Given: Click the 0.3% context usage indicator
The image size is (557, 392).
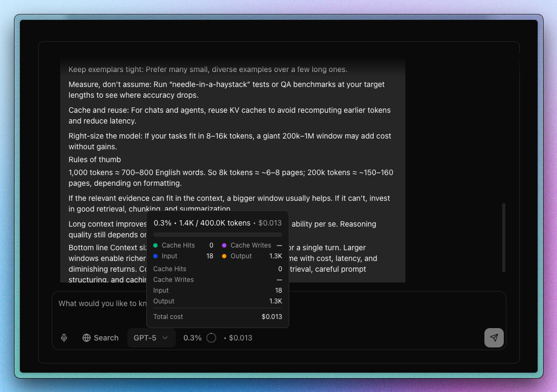Looking at the screenshot, I should click(x=192, y=338).
